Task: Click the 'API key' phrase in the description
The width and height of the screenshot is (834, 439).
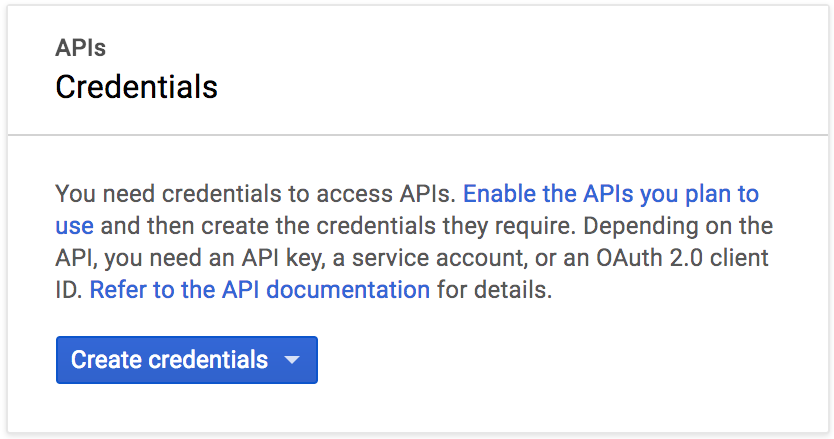Action: pos(283,258)
